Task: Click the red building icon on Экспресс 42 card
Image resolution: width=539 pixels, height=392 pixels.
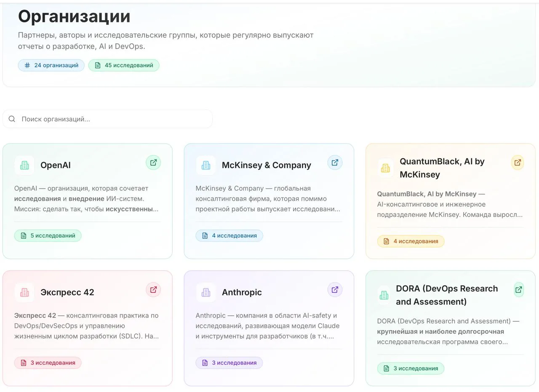Action: tap(24, 293)
